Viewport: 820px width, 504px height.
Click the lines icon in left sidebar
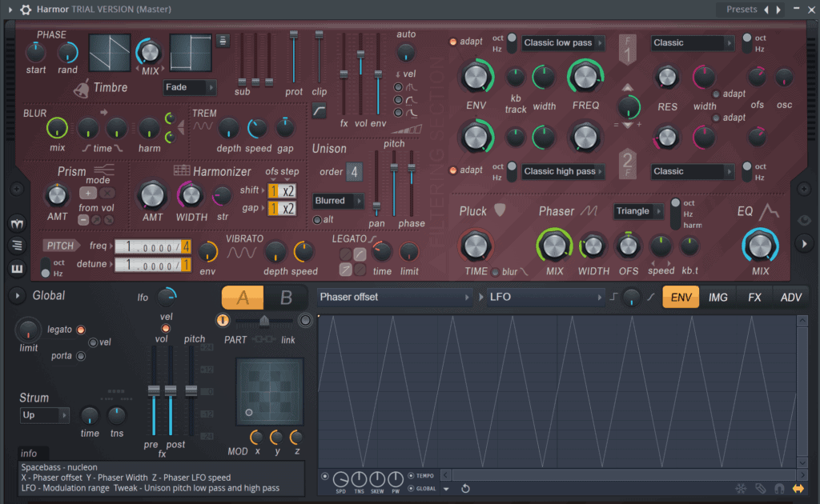coord(17,245)
